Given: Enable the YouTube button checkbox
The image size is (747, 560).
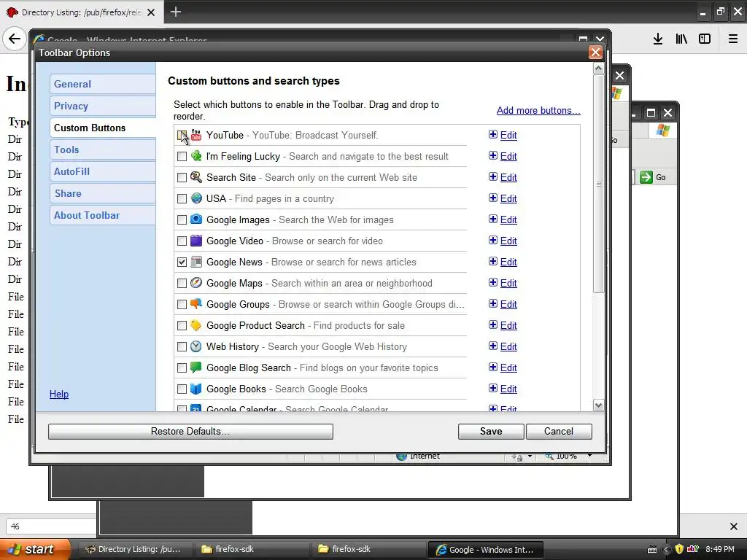Looking at the screenshot, I should point(182,135).
